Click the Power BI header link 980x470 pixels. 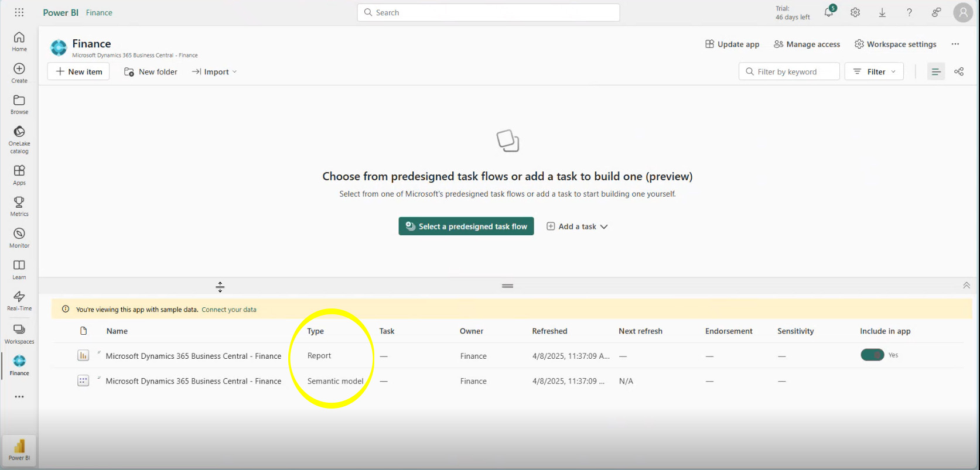[60, 12]
